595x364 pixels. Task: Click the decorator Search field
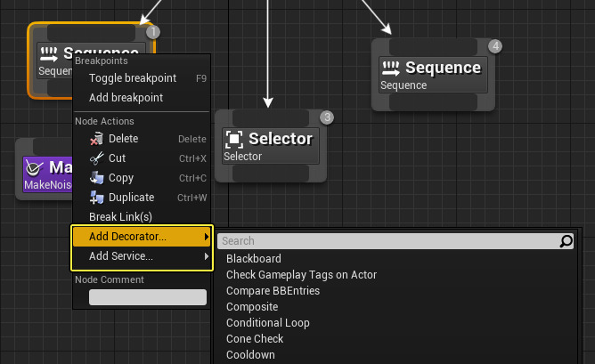point(387,241)
